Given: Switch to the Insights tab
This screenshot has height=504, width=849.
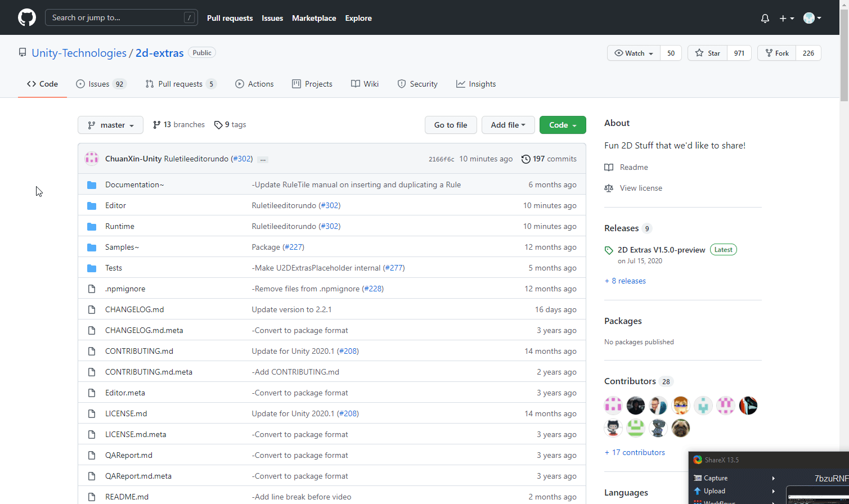Looking at the screenshot, I should 476,84.
